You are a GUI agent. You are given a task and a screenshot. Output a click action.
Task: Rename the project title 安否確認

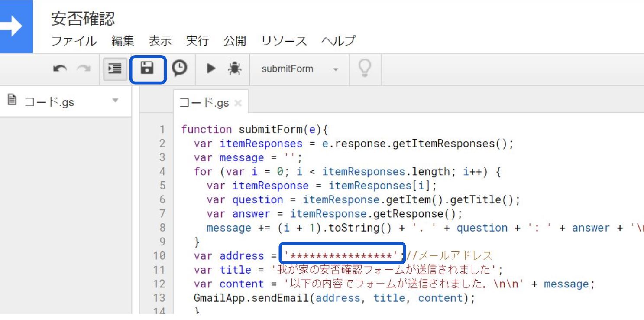[83, 19]
